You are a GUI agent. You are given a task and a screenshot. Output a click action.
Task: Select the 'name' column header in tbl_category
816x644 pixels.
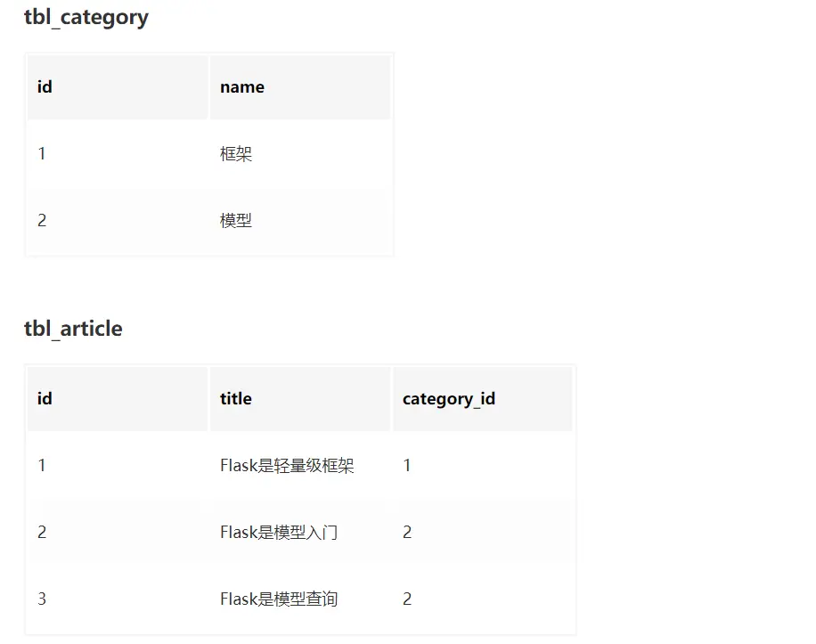click(300, 87)
